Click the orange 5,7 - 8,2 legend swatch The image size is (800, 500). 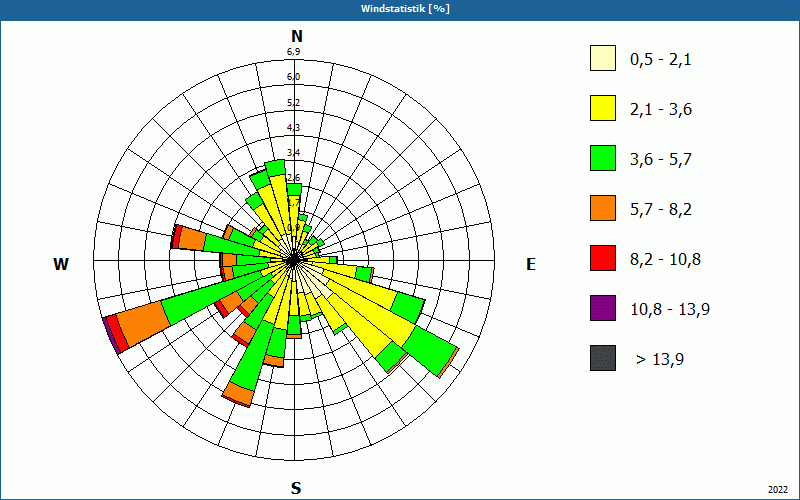coord(603,208)
